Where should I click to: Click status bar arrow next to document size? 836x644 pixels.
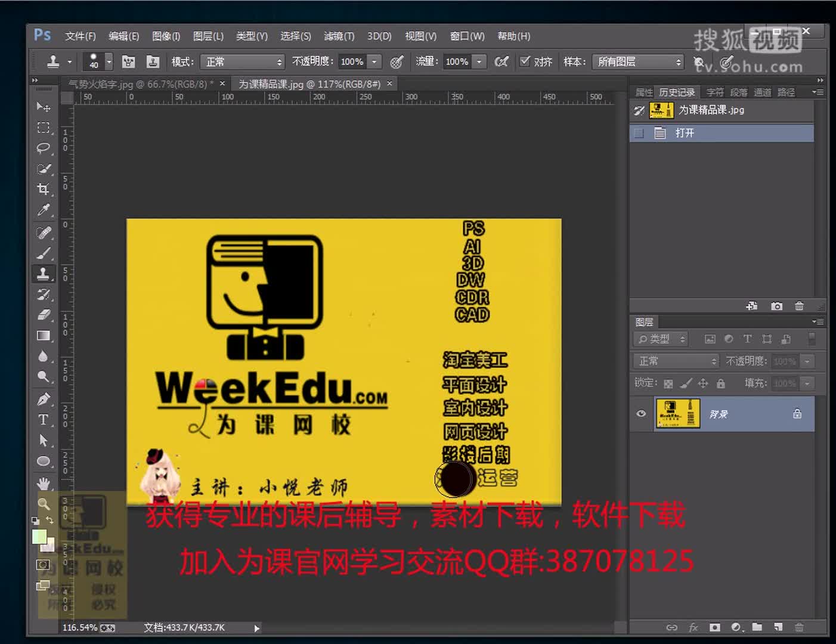click(x=256, y=627)
